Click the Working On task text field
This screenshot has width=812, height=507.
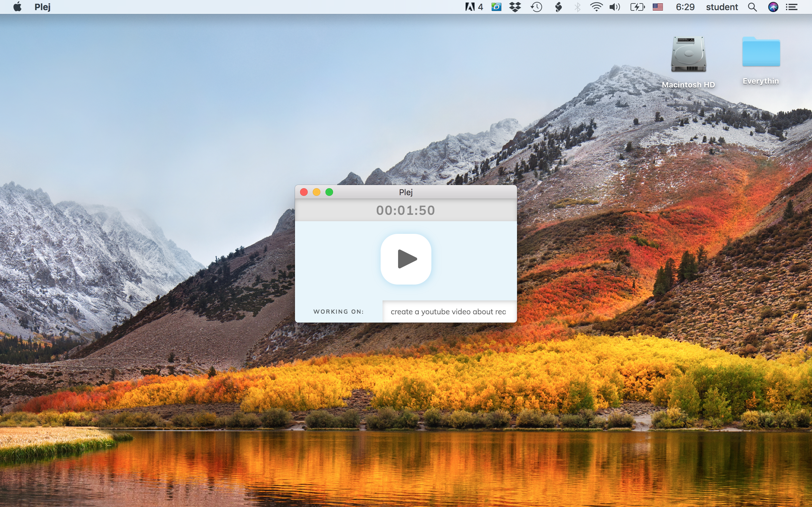(448, 311)
